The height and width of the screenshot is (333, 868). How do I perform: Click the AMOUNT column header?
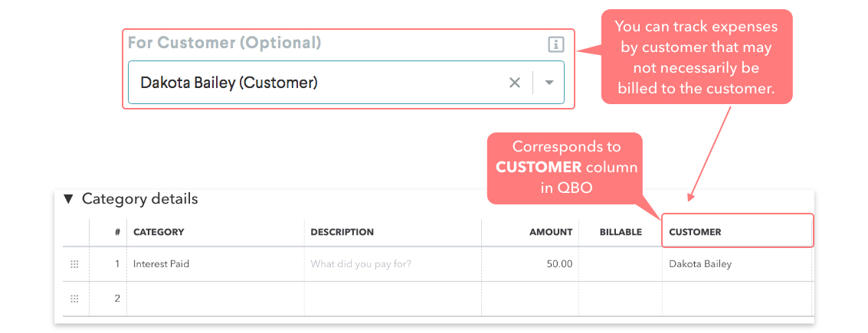(550, 232)
